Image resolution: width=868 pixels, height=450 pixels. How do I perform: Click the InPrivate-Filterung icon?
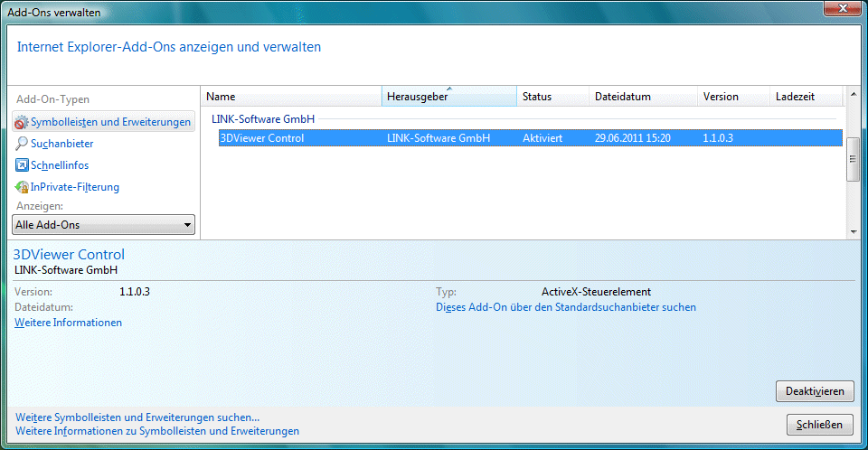[23, 187]
